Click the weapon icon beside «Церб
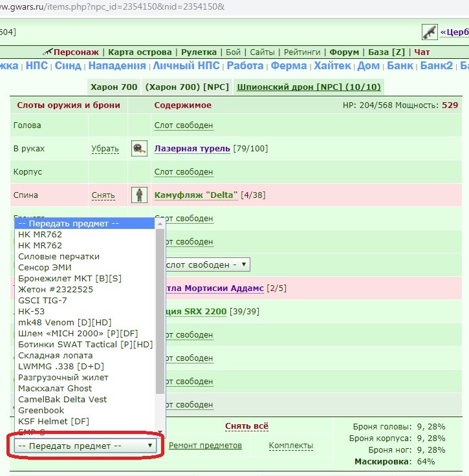The width and height of the screenshot is (469, 476). click(x=430, y=32)
